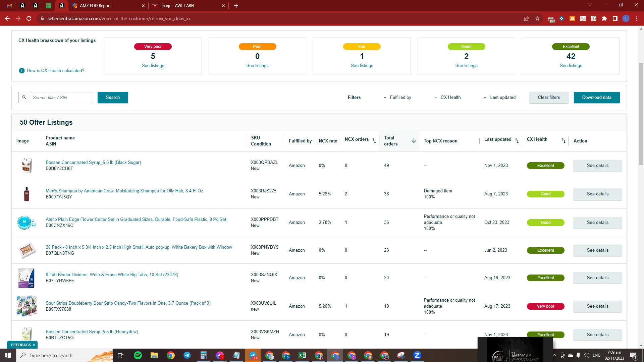The image size is (644, 362).
Task: Close the FEEDBACK tab
Action: pos(34,345)
